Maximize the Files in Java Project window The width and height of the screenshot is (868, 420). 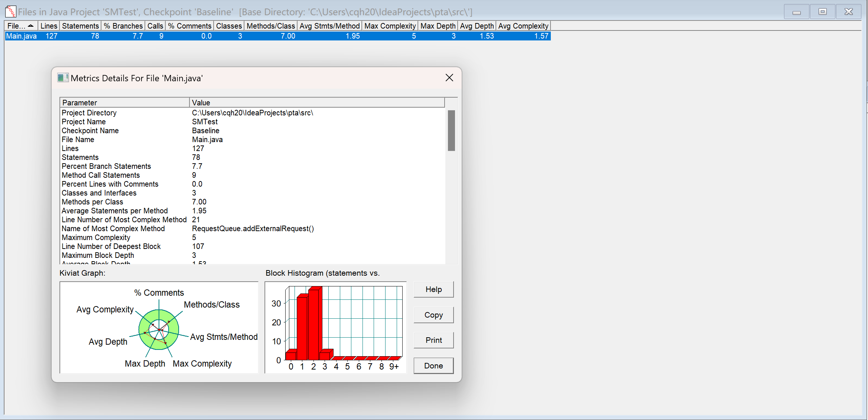(x=822, y=12)
